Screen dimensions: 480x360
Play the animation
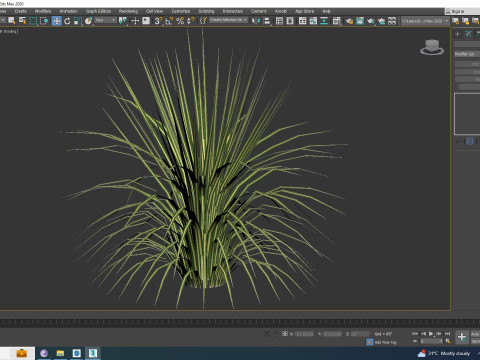[431, 333]
